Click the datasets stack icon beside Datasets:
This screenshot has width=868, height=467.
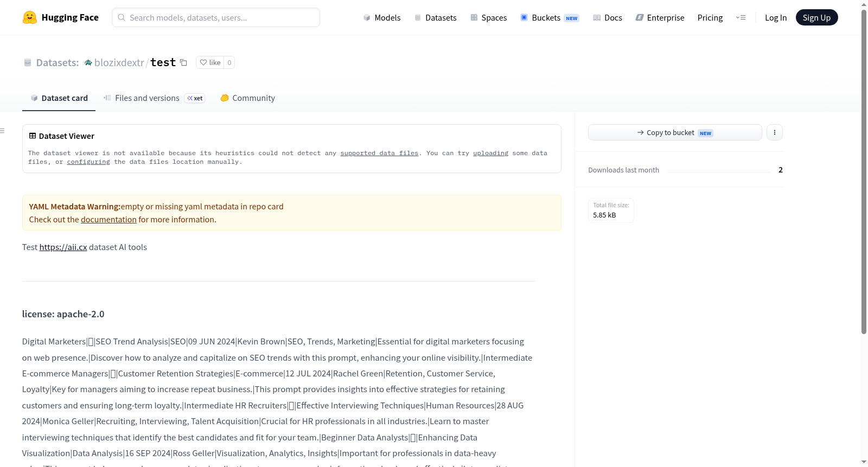pos(28,63)
